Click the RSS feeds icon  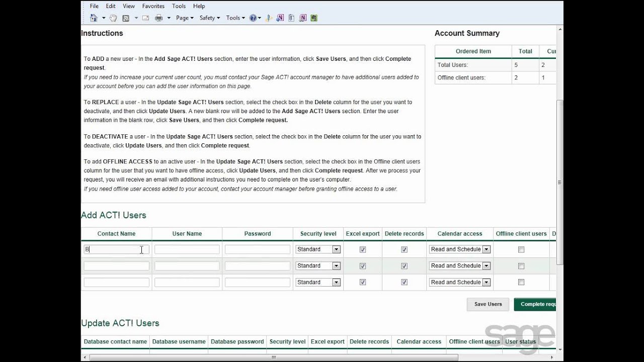click(x=126, y=18)
